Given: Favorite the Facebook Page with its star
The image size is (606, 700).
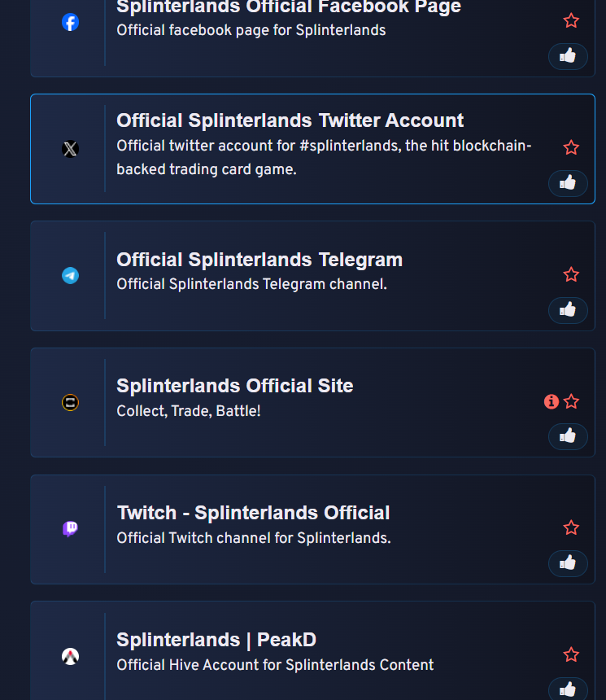Looking at the screenshot, I should coord(571,20).
